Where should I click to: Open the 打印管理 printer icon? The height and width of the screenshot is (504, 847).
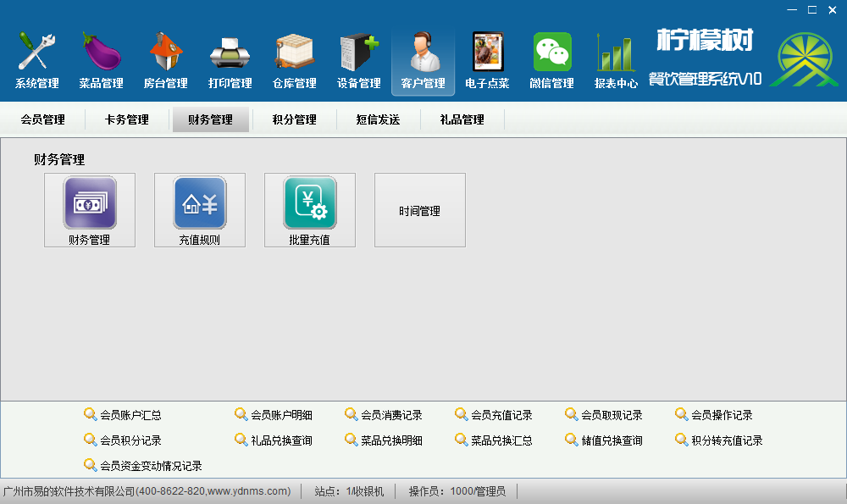pos(229,53)
